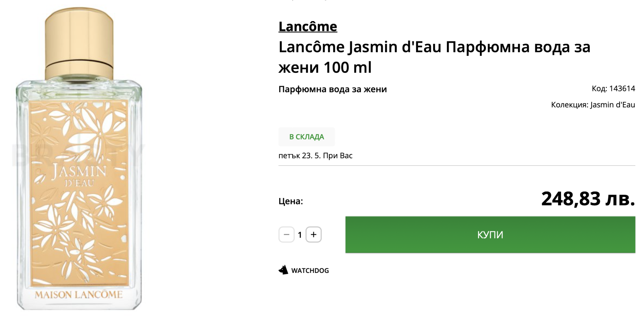Screen dimensions: 644x317
Task: Click the gold bottle cap in image
Action: 79,41
